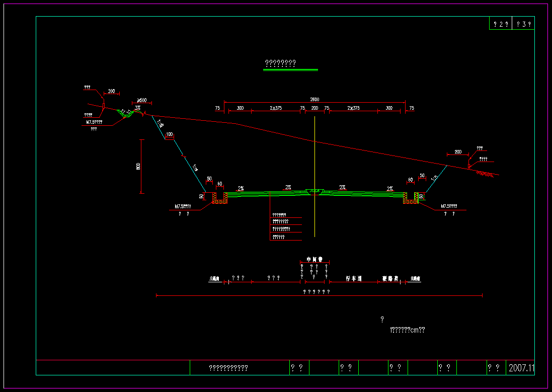Click the drawing title above green underline
Viewport: 552px width, 392px height.
pyautogui.click(x=280, y=63)
